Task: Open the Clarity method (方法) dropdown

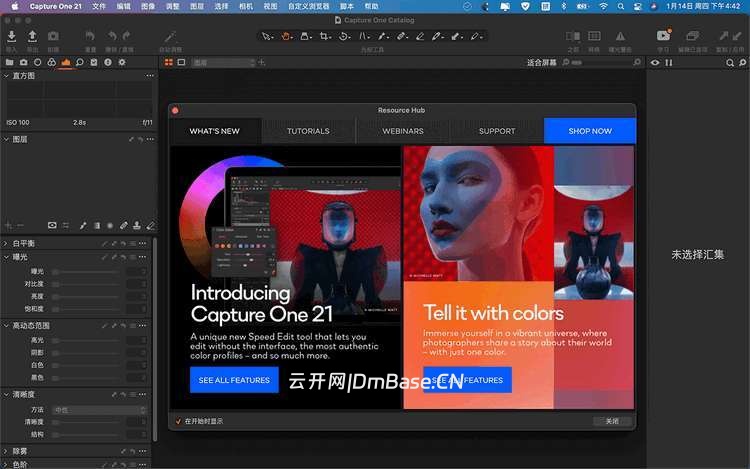Action: coord(98,409)
